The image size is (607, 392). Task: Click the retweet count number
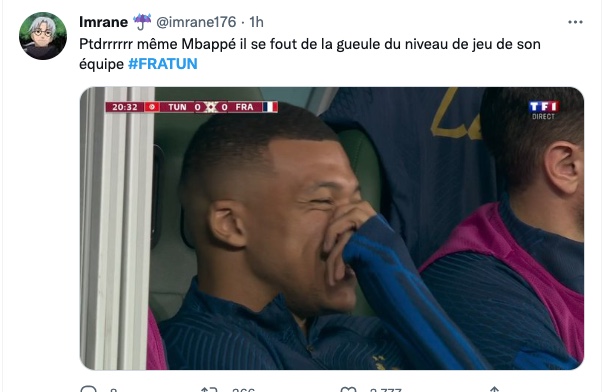(243, 390)
